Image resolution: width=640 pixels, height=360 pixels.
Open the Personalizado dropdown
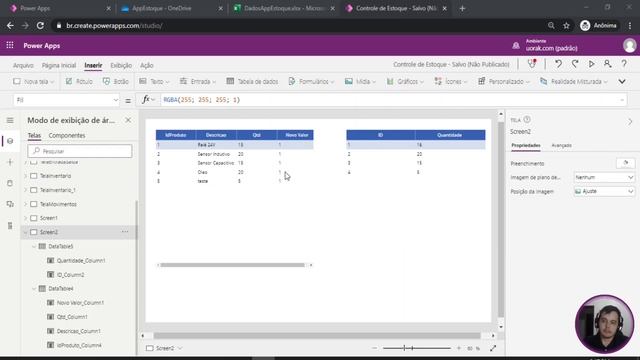[504, 82]
